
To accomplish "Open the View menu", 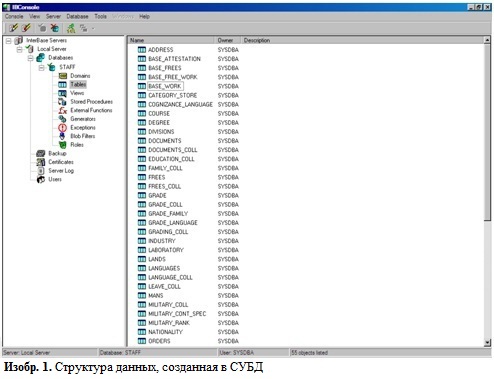I will 34,16.
